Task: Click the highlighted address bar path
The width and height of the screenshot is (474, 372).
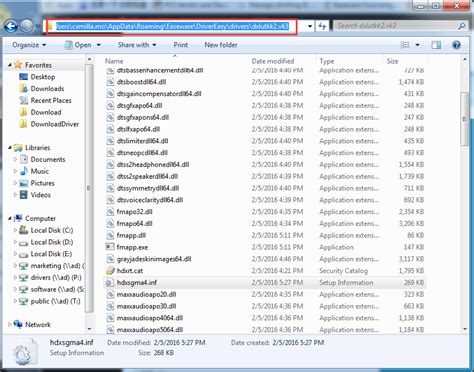Action: tap(172, 26)
